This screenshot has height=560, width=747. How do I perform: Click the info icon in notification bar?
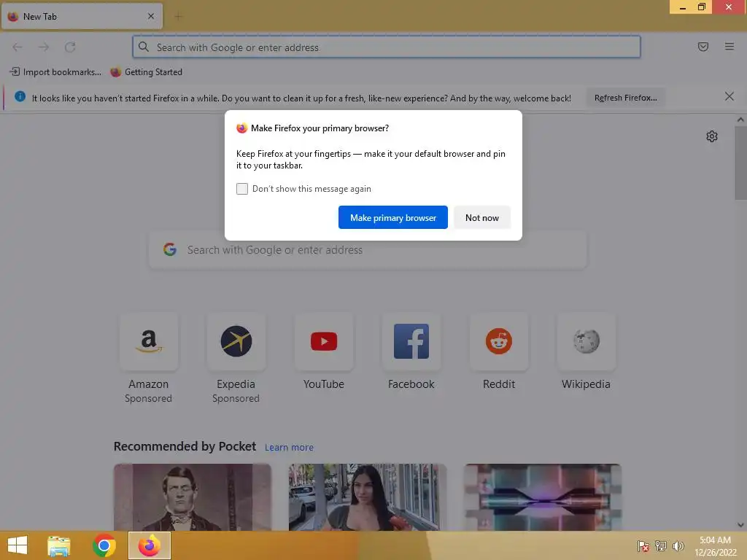point(20,97)
